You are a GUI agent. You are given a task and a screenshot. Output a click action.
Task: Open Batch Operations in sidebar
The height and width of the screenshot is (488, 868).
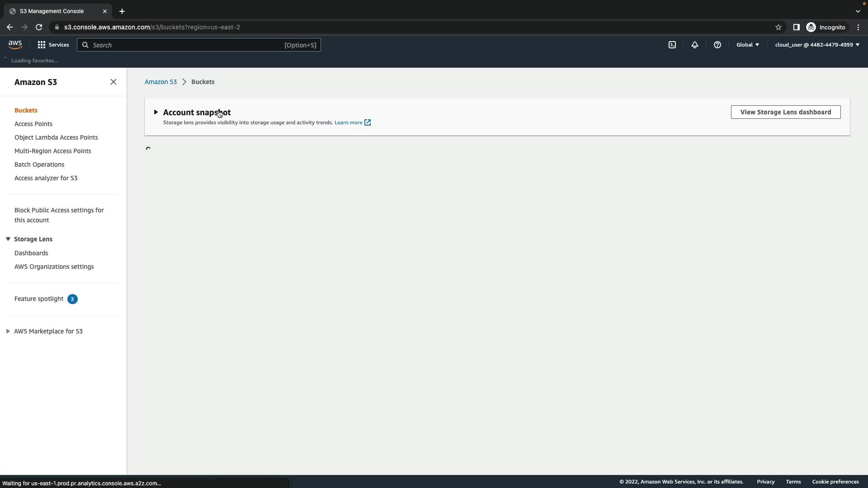tap(39, 164)
